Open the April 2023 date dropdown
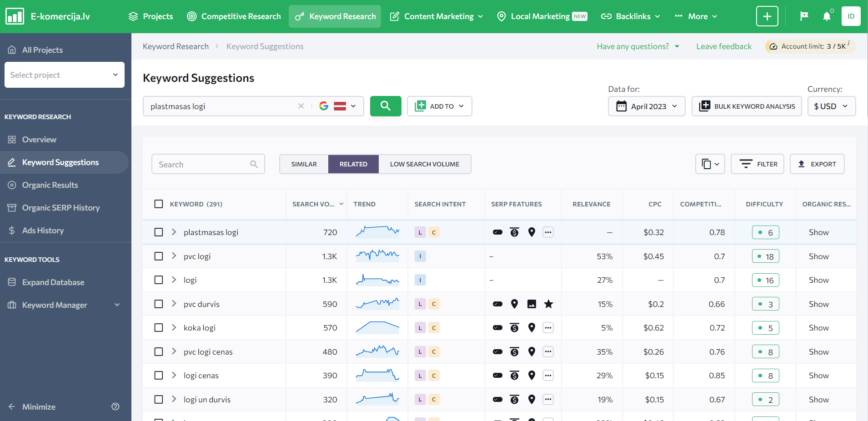The width and height of the screenshot is (868, 421). pos(646,106)
